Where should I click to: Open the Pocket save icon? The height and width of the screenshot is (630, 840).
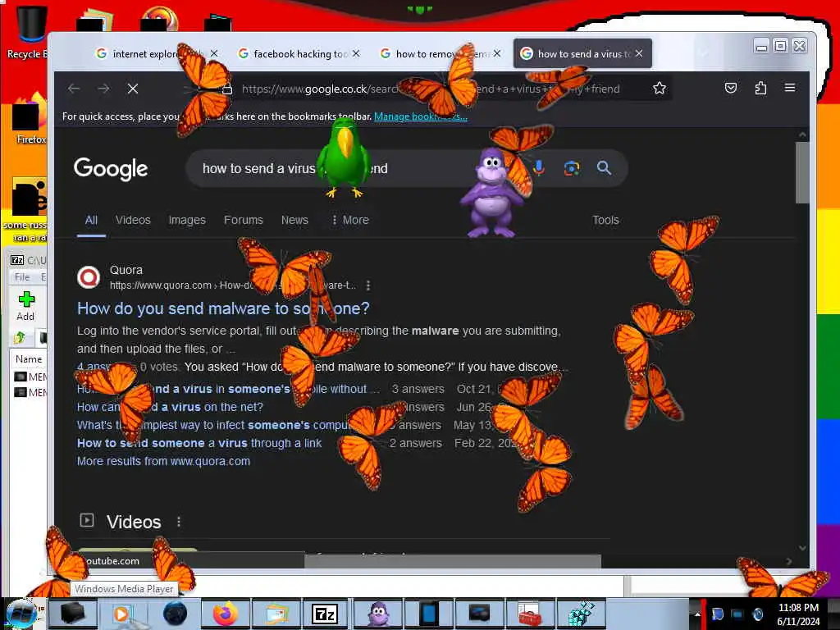pos(731,88)
